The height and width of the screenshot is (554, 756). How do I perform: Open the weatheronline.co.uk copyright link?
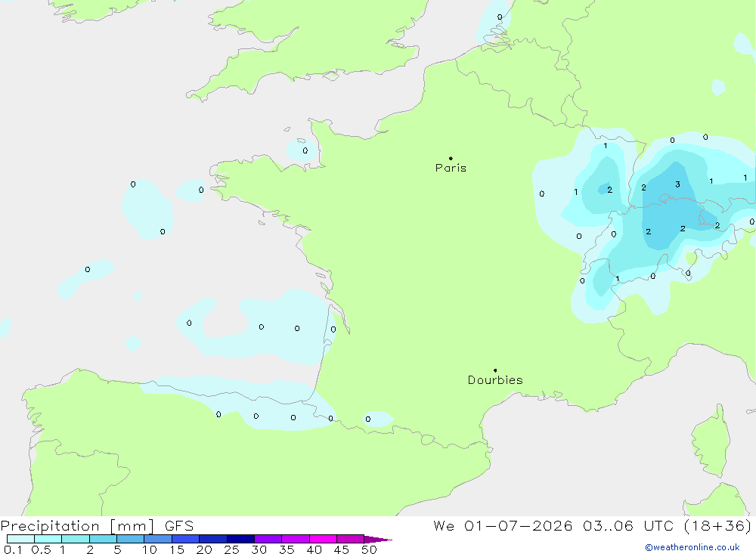click(x=692, y=547)
